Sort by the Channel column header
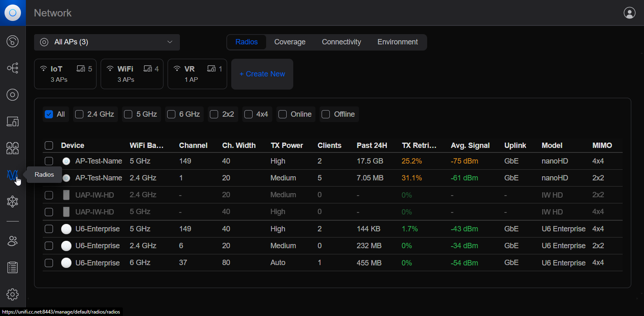The height and width of the screenshot is (316, 644). (x=193, y=145)
